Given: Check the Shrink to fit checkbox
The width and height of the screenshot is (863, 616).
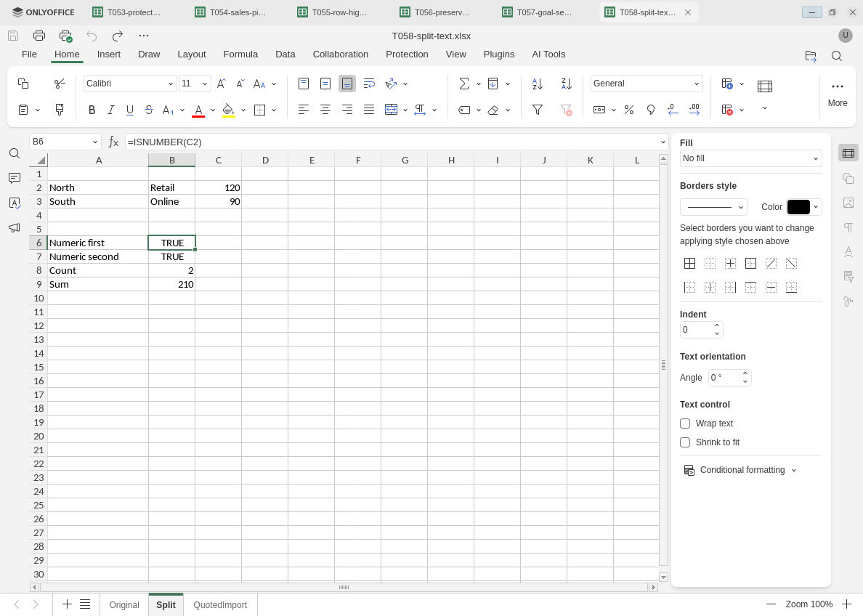Looking at the screenshot, I should pyautogui.click(x=685, y=442).
